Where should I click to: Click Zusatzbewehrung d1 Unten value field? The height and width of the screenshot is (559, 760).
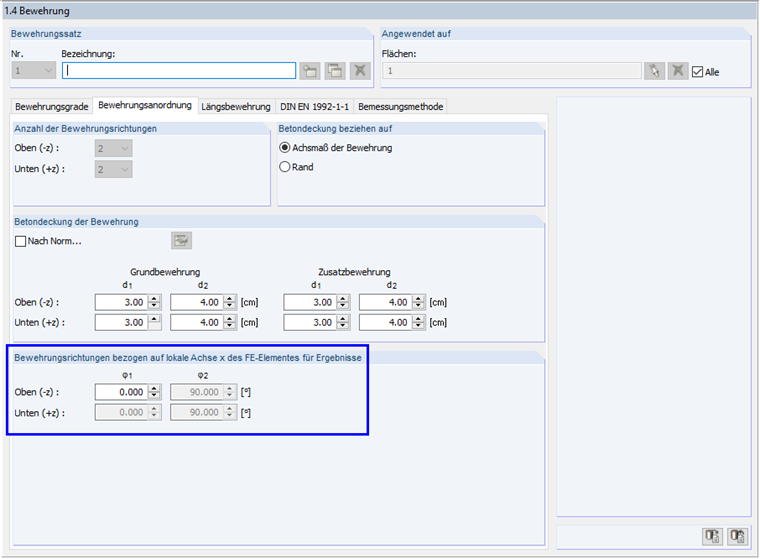[x=310, y=322]
